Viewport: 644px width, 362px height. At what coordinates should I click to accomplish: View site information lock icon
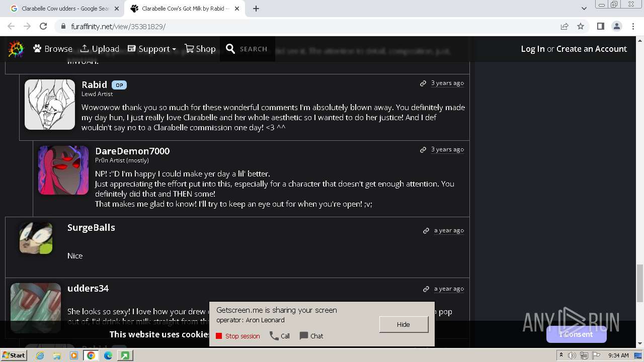click(x=62, y=26)
